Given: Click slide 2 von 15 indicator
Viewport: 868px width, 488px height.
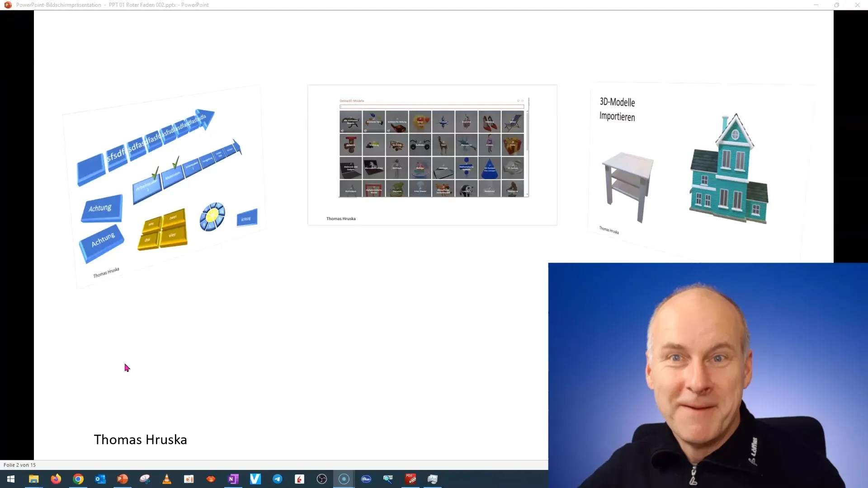Looking at the screenshot, I should coord(20,465).
